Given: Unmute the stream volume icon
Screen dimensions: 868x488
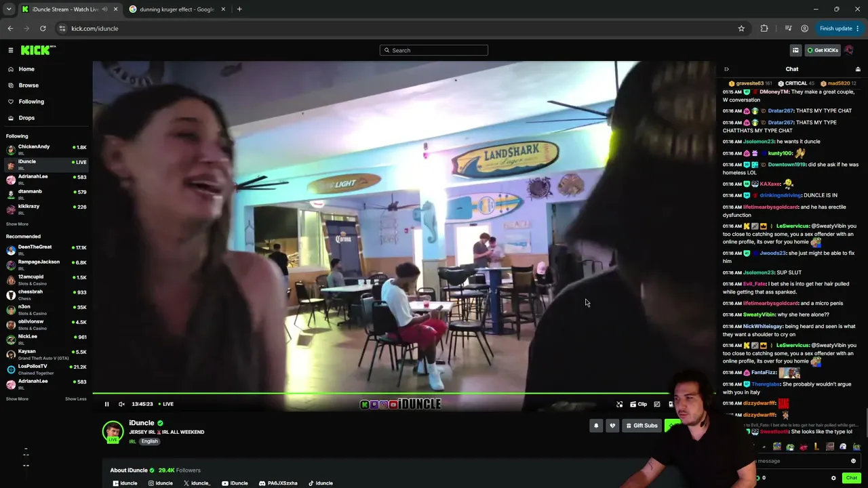Looking at the screenshot, I should 121,404.
